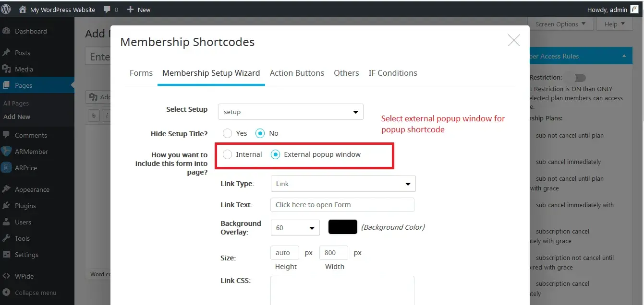Open the comments bubble icon in admin bar

(x=107, y=10)
